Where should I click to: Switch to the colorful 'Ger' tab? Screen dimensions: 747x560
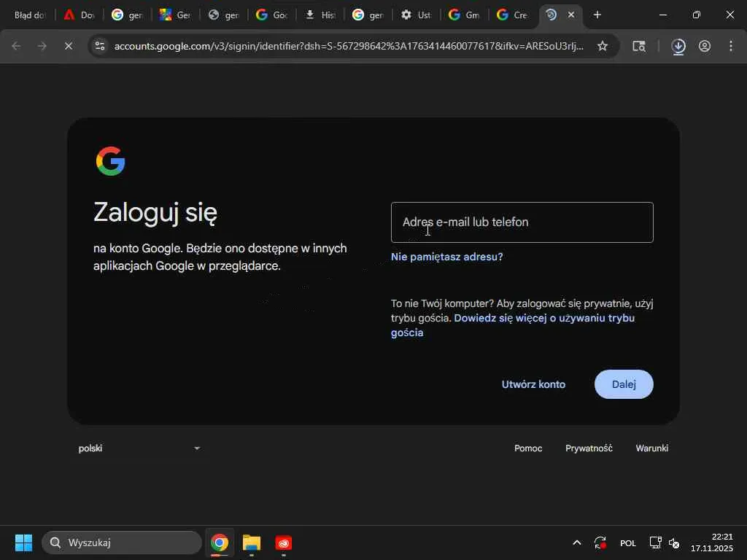(175, 15)
